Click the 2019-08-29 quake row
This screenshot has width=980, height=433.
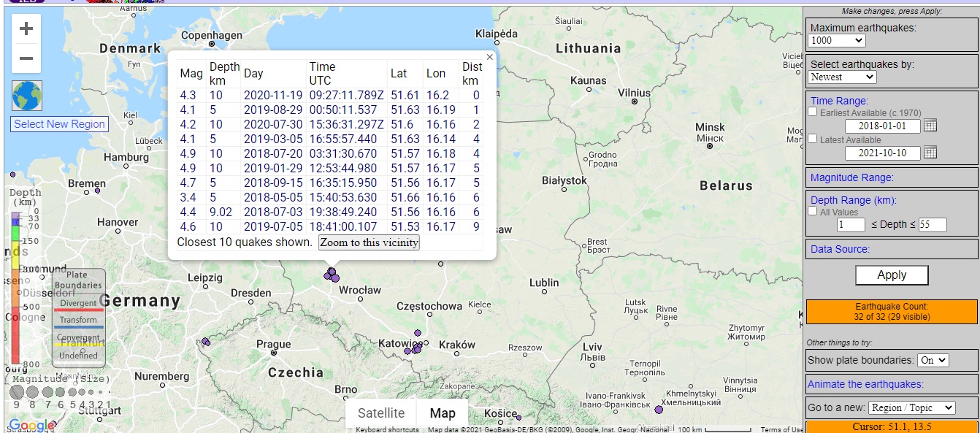pos(330,110)
